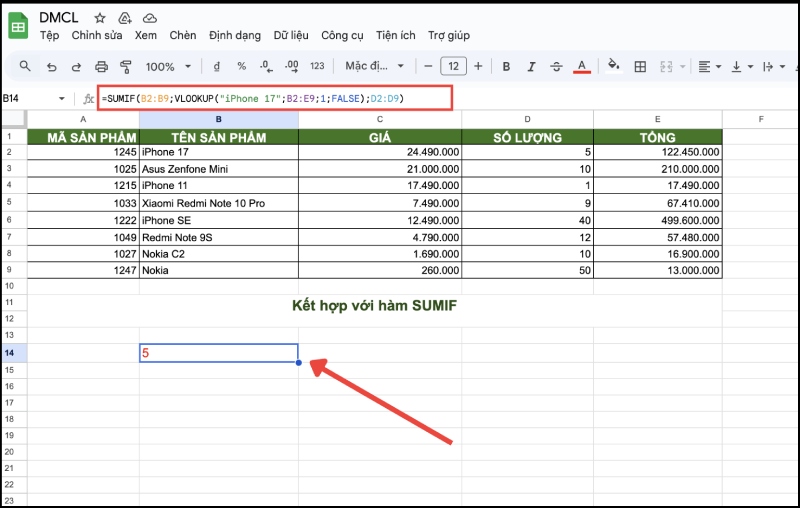Open the horizontal align dropdown
This screenshot has height=508, width=800.
(x=710, y=67)
